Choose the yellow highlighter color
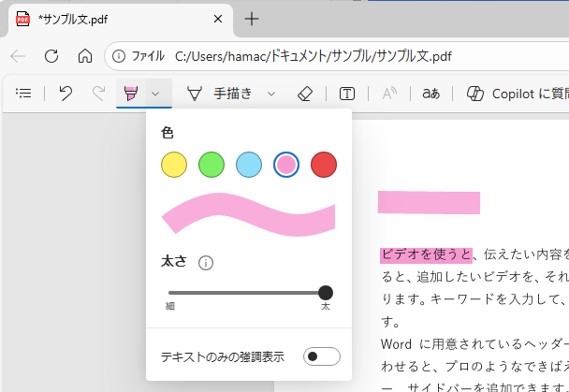Screen dimensions: 569x392 174,165
